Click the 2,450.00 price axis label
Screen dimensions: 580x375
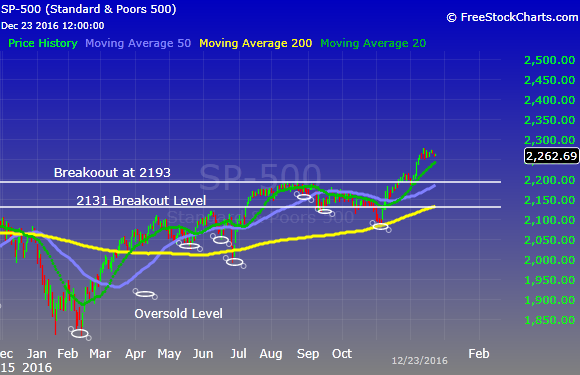click(550, 80)
